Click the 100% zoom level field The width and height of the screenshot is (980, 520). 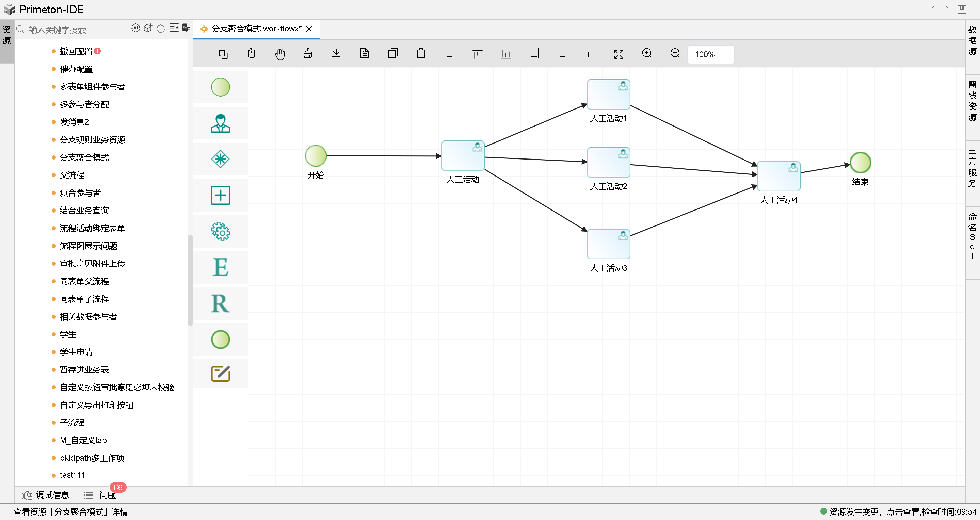[x=710, y=54]
